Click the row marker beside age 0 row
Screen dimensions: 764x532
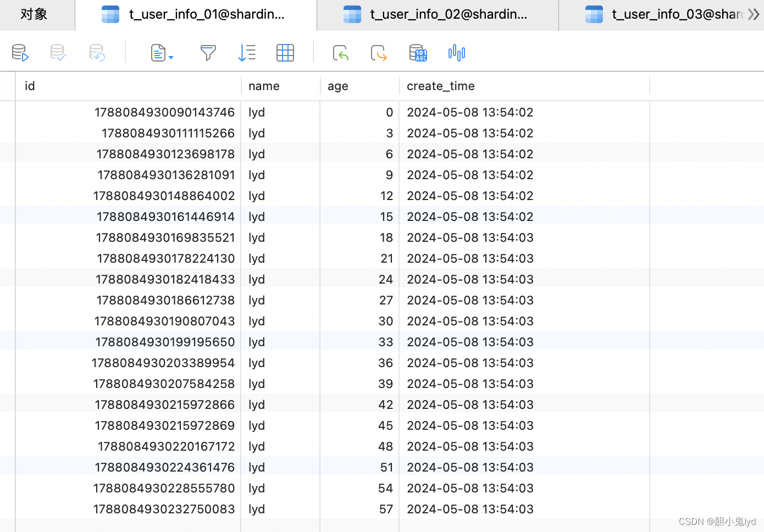click(x=8, y=112)
